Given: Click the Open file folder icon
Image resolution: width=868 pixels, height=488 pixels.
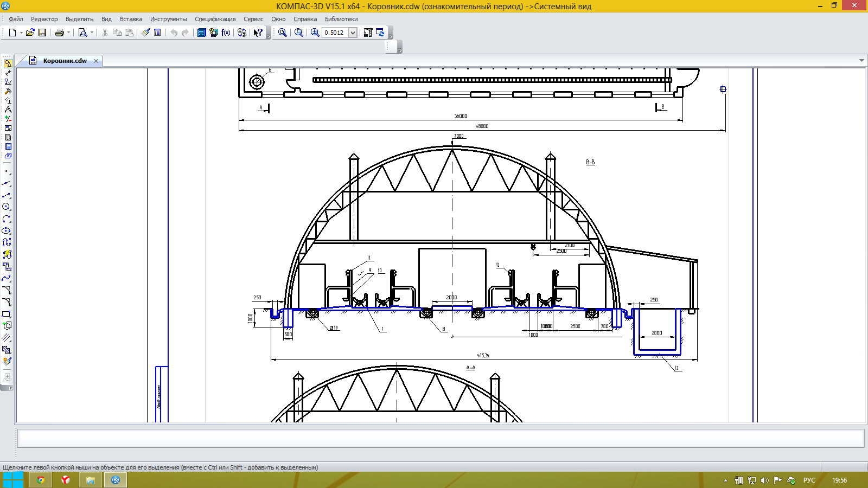Looking at the screenshot, I should point(30,33).
